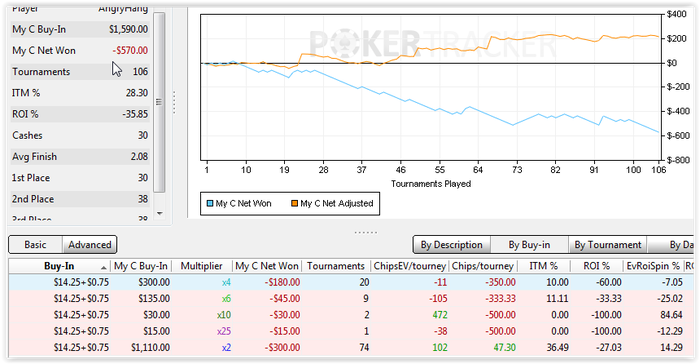Sort by My C Buy-In column header
Image resolution: width=700 pixels, height=364 pixels.
point(141,266)
